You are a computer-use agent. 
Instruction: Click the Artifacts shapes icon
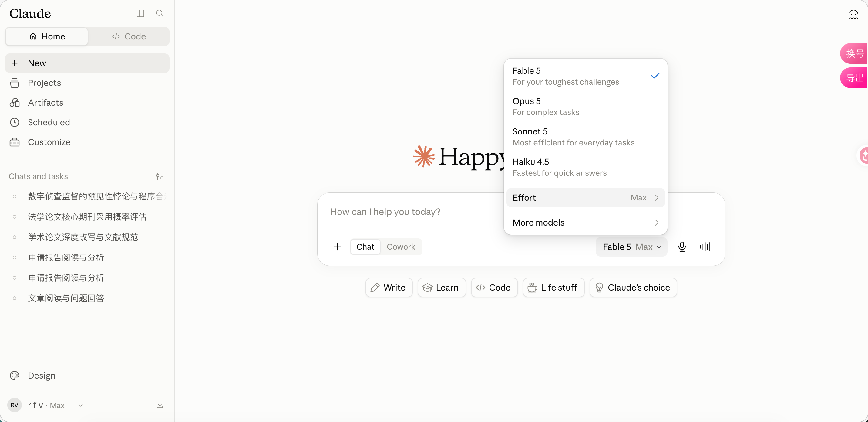15,103
